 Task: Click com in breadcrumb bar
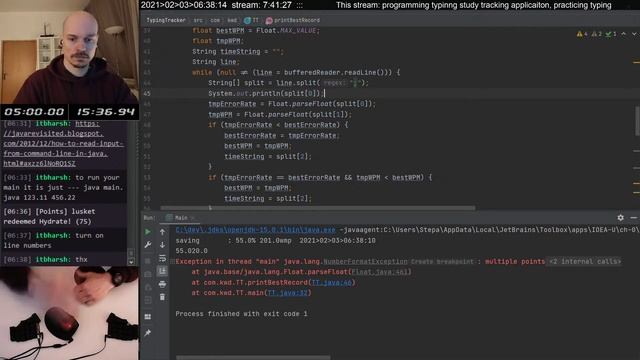(215, 20)
